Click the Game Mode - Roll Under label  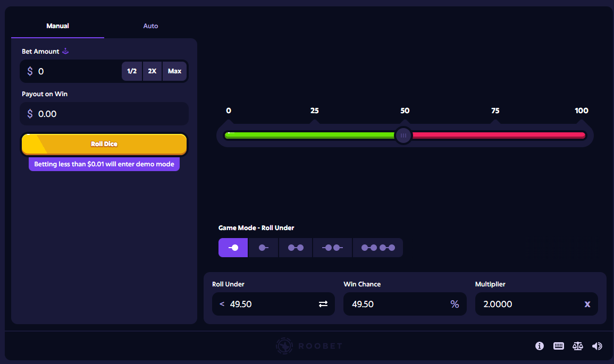(256, 228)
